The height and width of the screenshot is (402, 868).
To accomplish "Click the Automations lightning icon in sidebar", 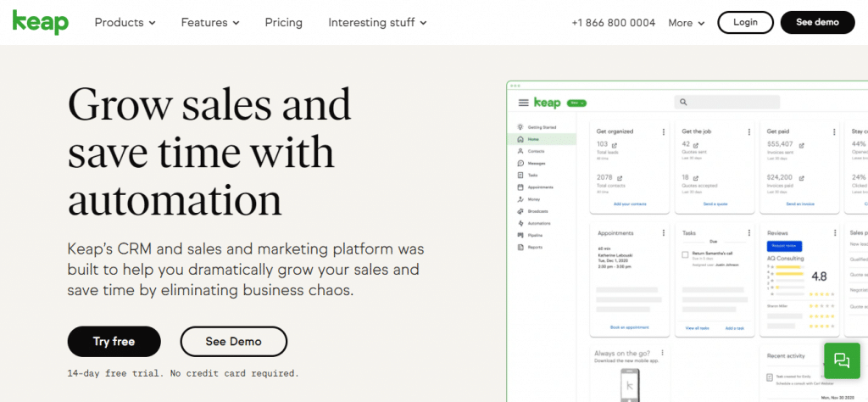I will 520,223.
